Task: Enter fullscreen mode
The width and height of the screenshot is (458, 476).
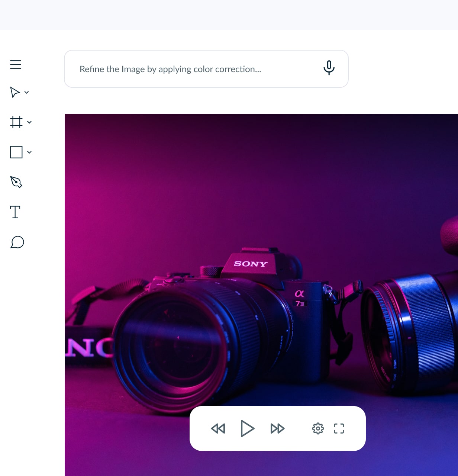Action: point(339,429)
